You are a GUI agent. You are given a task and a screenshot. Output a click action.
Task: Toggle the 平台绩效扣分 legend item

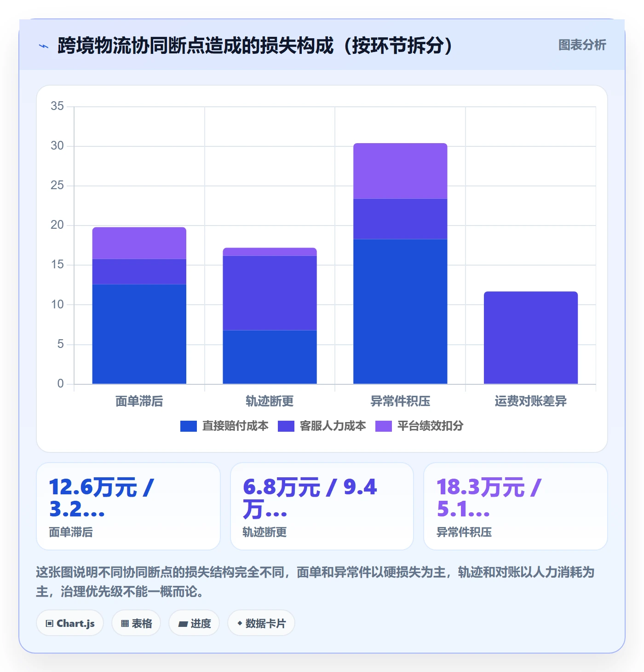pyautogui.click(x=420, y=426)
